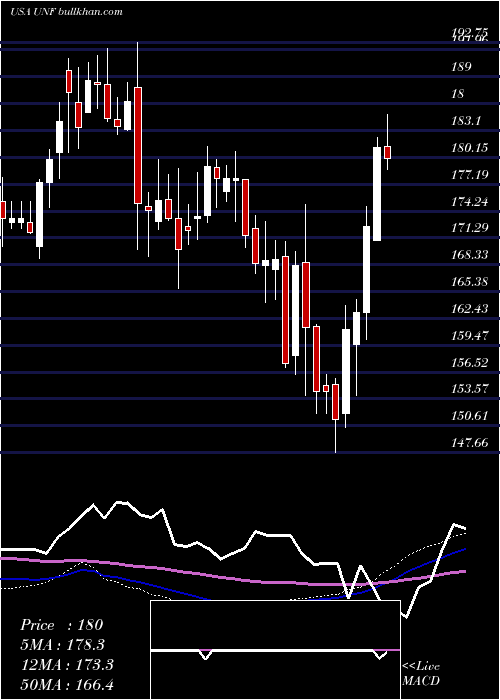Click the '<<Live MACD' label
The height and width of the screenshot is (700, 500).
421,674
